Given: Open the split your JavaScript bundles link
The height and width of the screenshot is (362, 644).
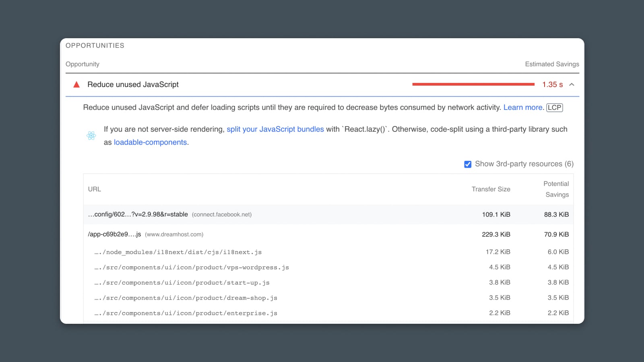Looking at the screenshot, I should (x=275, y=129).
